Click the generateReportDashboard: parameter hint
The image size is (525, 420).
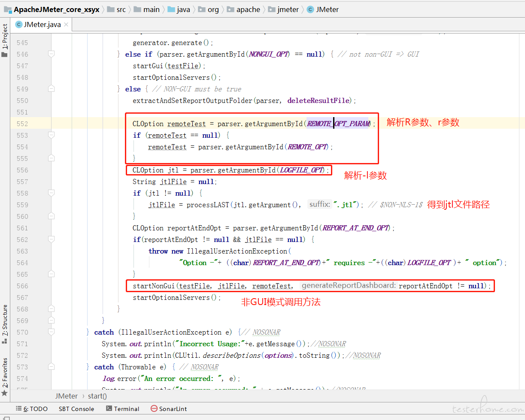(348, 286)
